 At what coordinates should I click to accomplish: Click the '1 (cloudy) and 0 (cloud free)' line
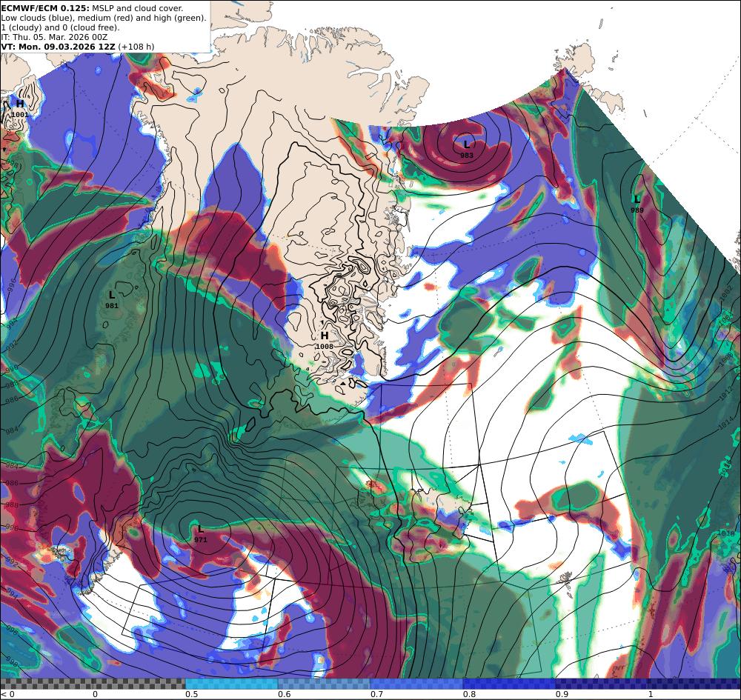(60, 27)
